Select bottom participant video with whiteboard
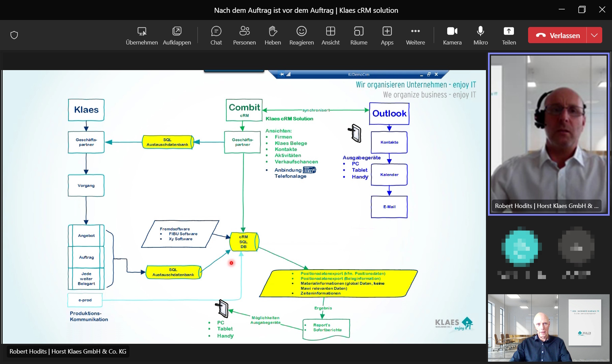This screenshot has width=612, height=364. tap(549, 328)
